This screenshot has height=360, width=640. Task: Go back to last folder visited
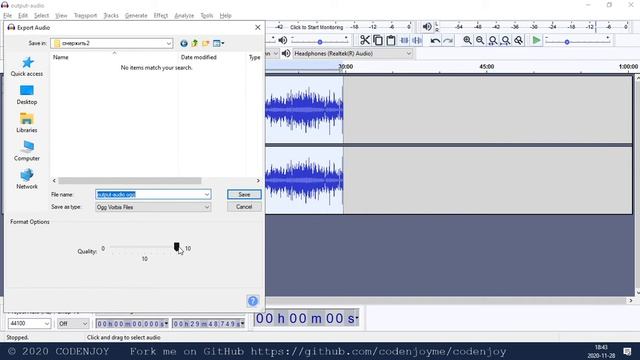(x=184, y=43)
